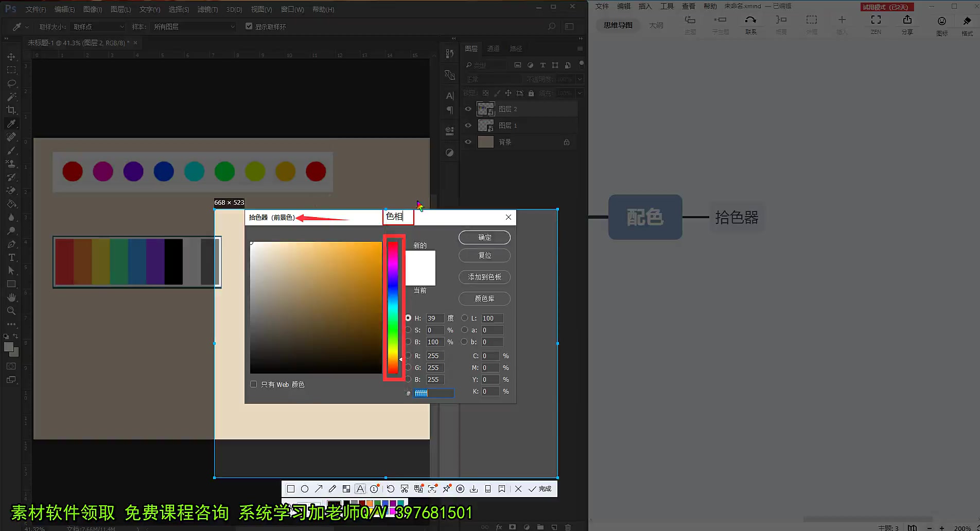Click 完成 in the screenshot toolbar
Image resolution: width=980 pixels, height=531 pixels.
[x=540, y=489]
